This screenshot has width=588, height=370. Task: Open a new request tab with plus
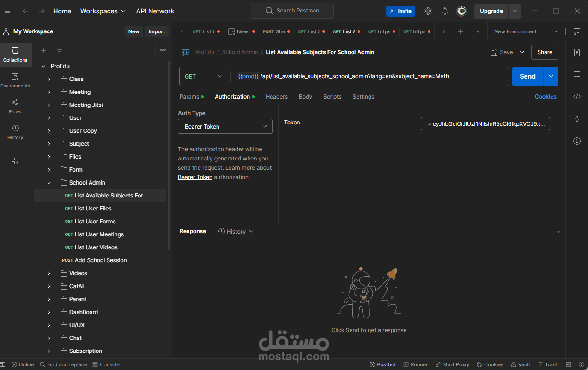(x=461, y=31)
